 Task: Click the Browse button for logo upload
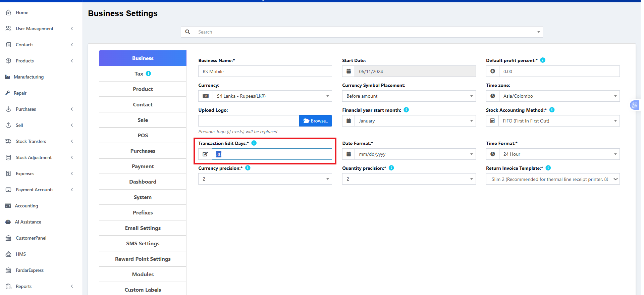[x=315, y=121]
